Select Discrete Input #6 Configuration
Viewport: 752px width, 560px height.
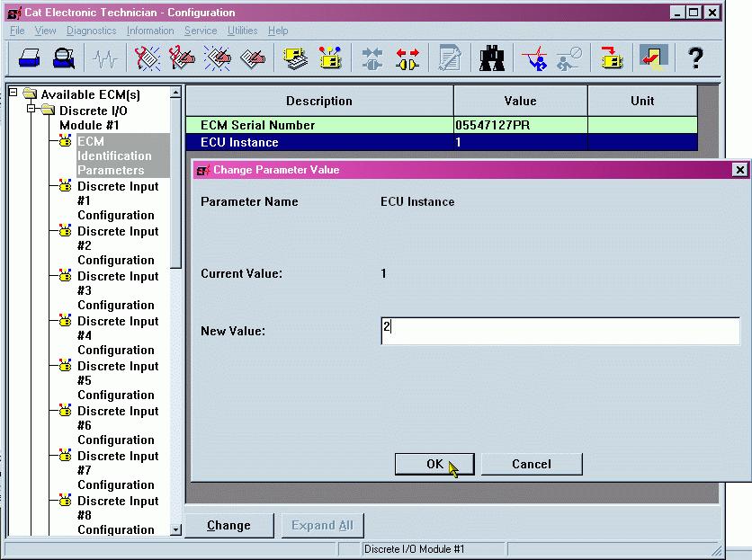click(x=116, y=425)
